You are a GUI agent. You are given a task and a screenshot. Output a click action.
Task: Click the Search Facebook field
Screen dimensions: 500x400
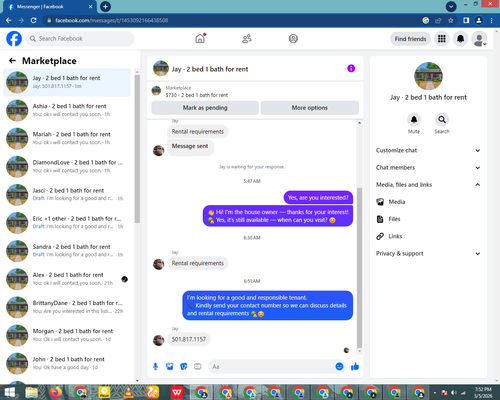pyautogui.click(x=80, y=39)
